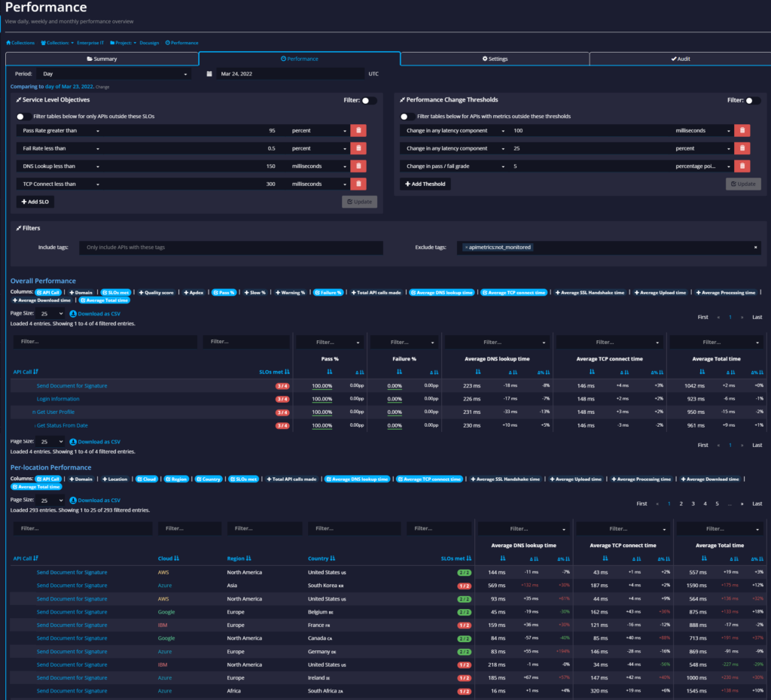Open the Period dropdown set to Day
The height and width of the screenshot is (700, 771).
tap(114, 74)
